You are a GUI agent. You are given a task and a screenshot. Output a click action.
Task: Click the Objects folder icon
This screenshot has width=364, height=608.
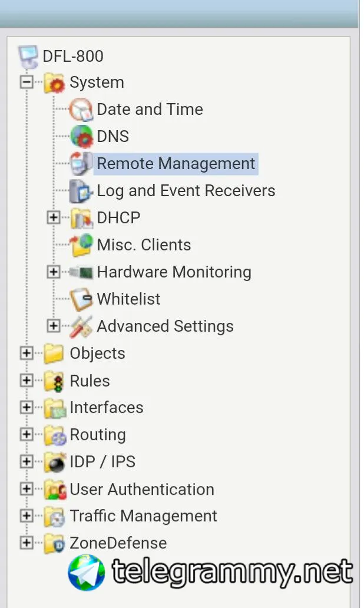click(x=54, y=353)
